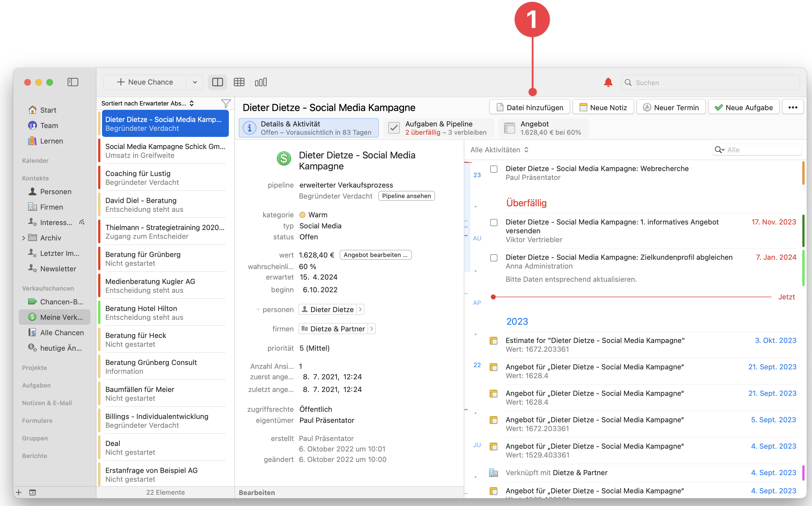
Task: Switch to bar chart view icon
Action: (261, 82)
